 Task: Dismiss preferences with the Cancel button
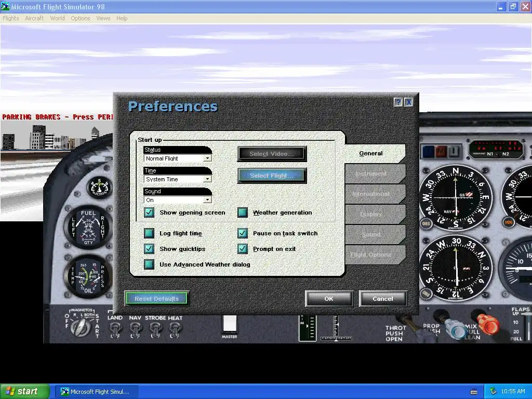pos(383,299)
